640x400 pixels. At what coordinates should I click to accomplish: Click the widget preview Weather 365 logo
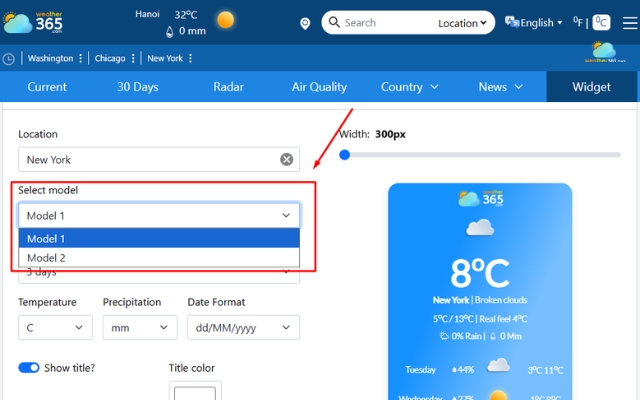pyautogui.click(x=480, y=198)
